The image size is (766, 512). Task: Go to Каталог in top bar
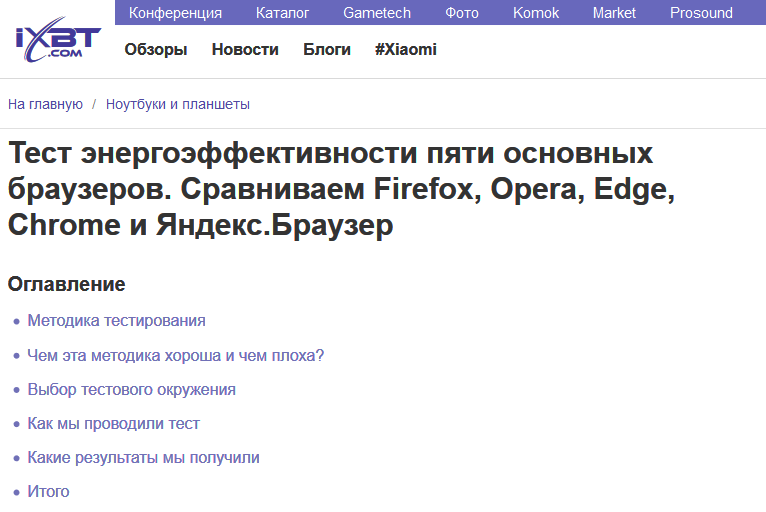[282, 13]
